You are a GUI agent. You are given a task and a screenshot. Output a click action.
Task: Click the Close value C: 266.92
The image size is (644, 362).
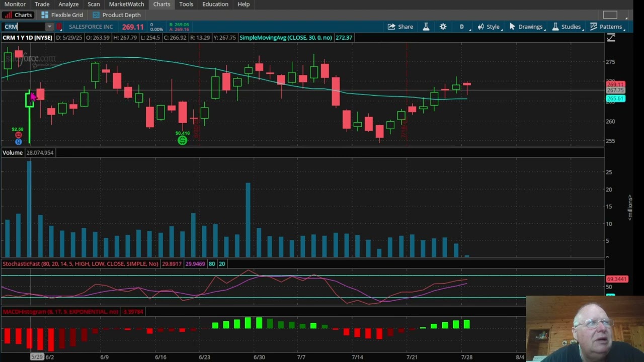[175, 38]
